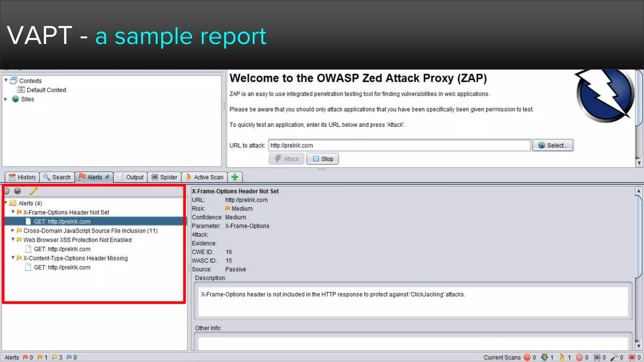Screen dimensions: 644x362
Task: Expand the Sites tree node
Action: point(6,99)
